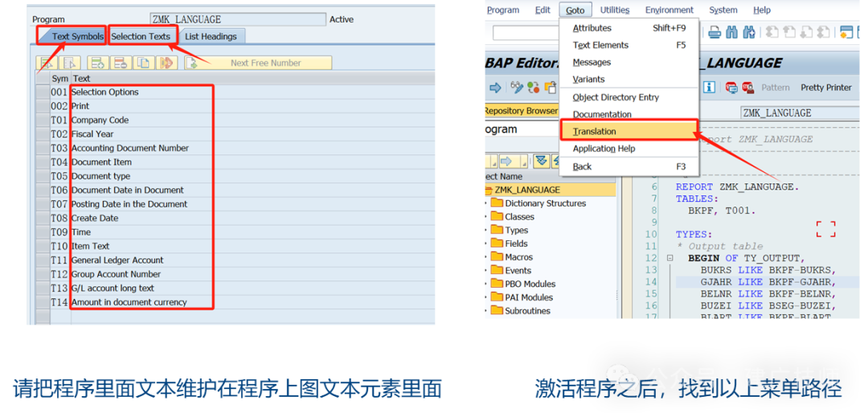Screen dimensions: 868x413
Task: Click the copy icon in Text Symbols toolbar
Action: (143, 63)
